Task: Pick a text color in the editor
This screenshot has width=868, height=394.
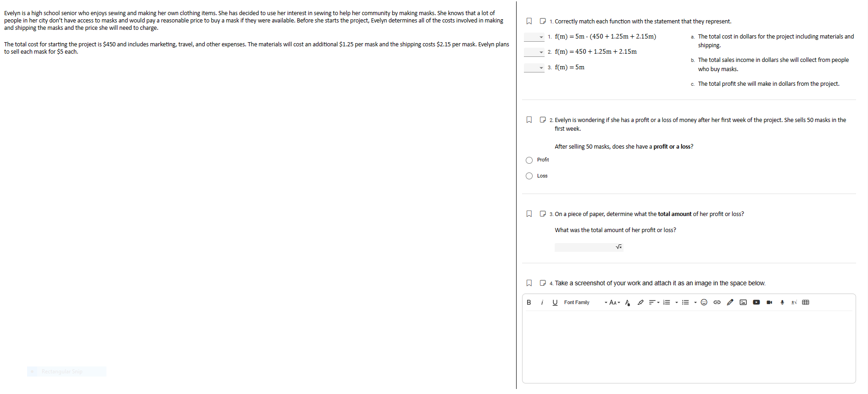Action: pos(628,302)
